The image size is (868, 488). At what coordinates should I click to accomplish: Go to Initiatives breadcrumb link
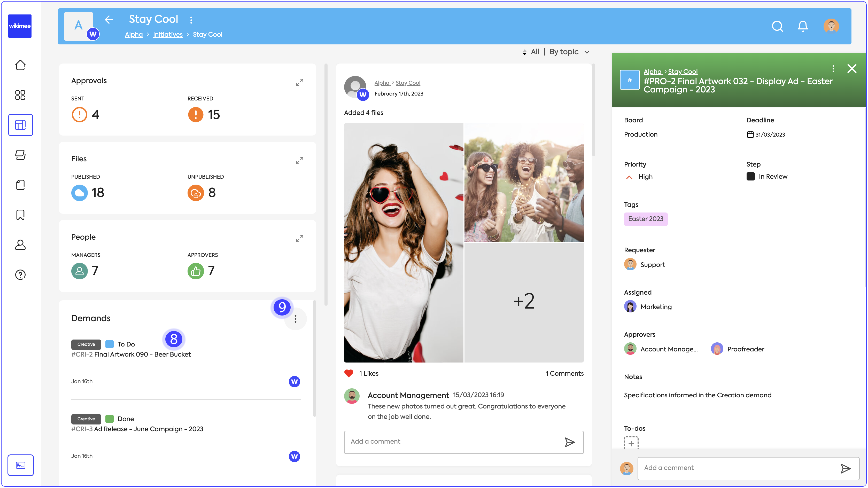tap(167, 34)
